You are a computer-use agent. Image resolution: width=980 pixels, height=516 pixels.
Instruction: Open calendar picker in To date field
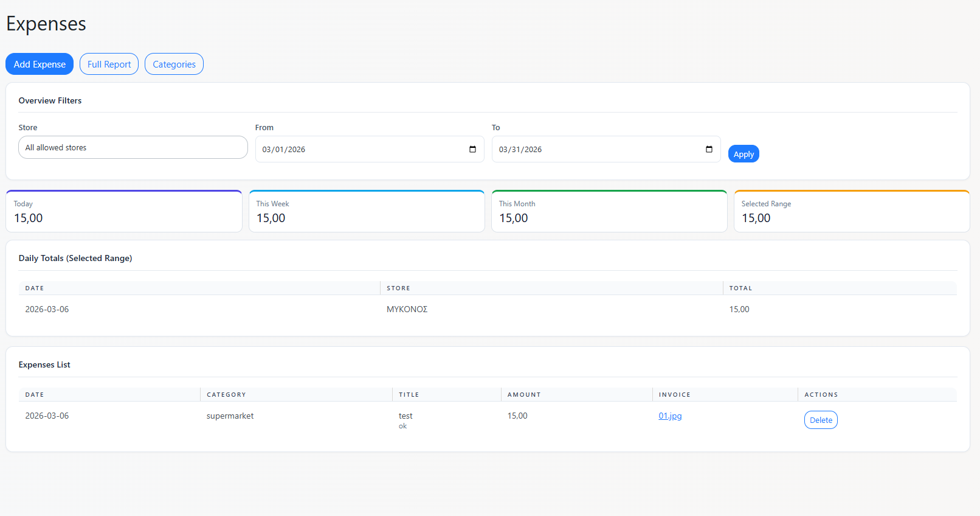coord(709,150)
